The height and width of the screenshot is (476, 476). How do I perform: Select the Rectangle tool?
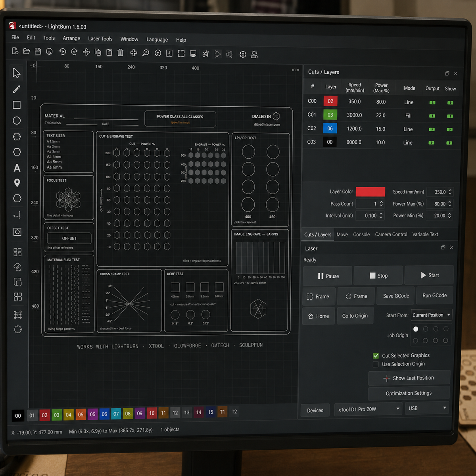17,105
